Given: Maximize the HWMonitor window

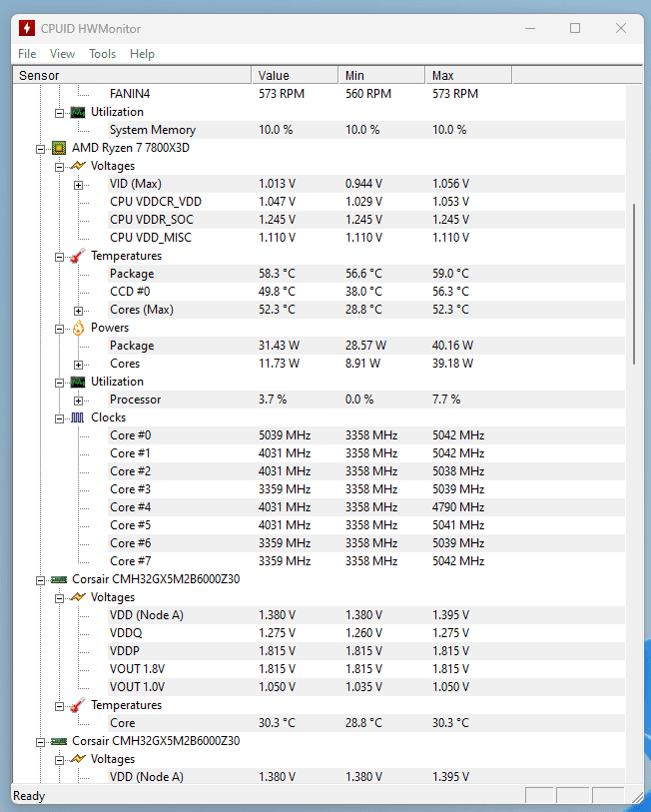Looking at the screenshot, I should point(575,28).
